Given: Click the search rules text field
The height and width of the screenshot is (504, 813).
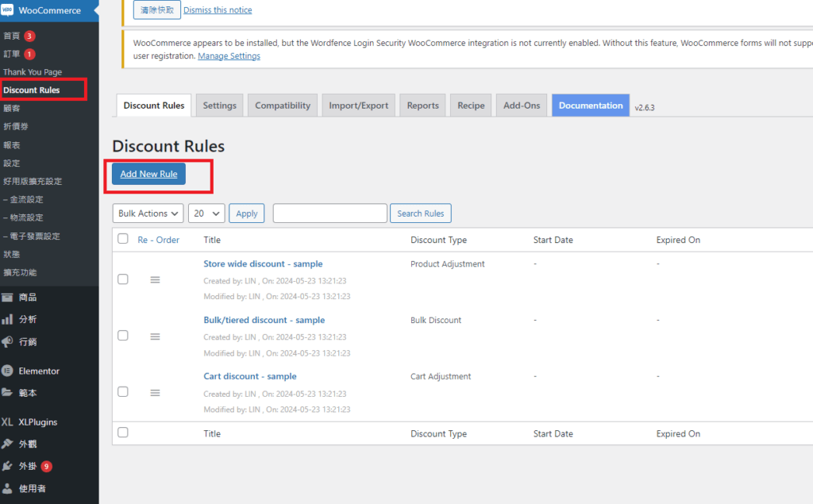Looking at the screenshot, I should coord(329,214).
